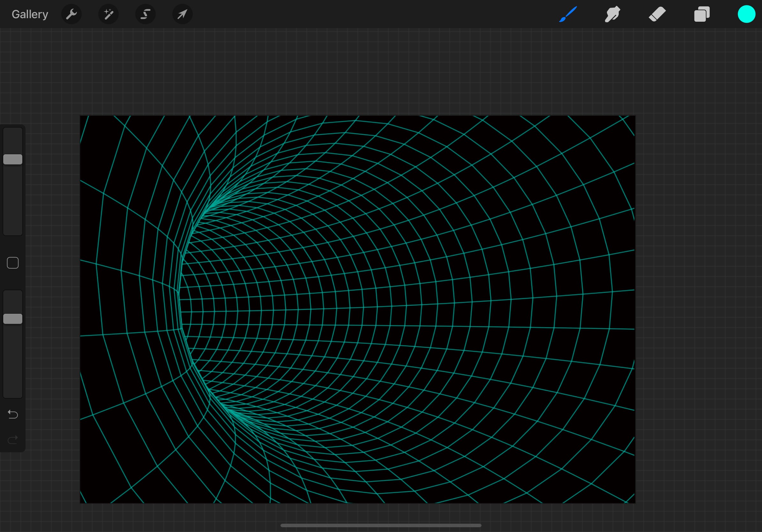Click the brush size slider handle
Screen dimensions: 762x532
tap(13, 159)
